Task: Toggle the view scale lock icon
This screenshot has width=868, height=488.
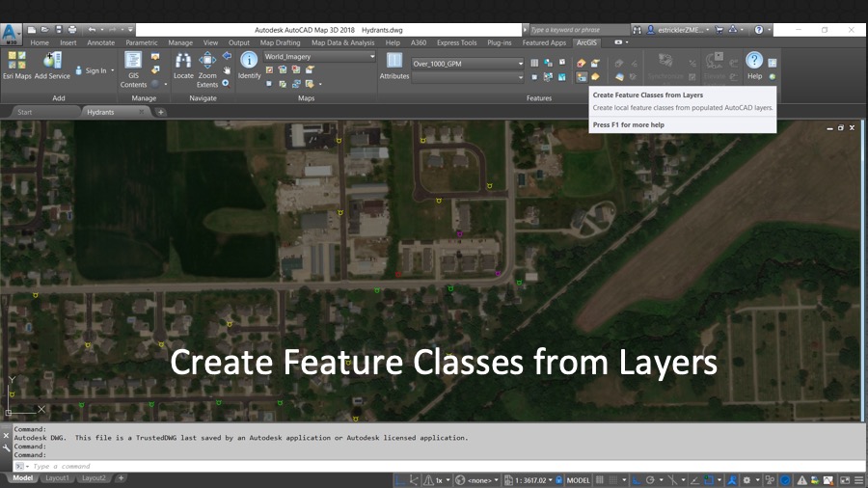Action: click(559, 480)
